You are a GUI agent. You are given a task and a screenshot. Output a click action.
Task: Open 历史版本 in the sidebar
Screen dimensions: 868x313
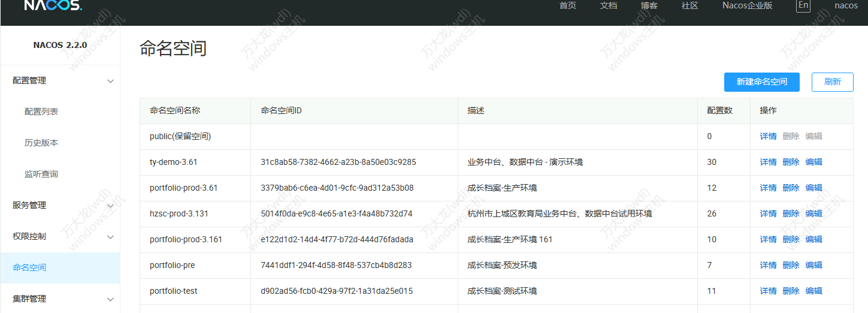point(41,143)
